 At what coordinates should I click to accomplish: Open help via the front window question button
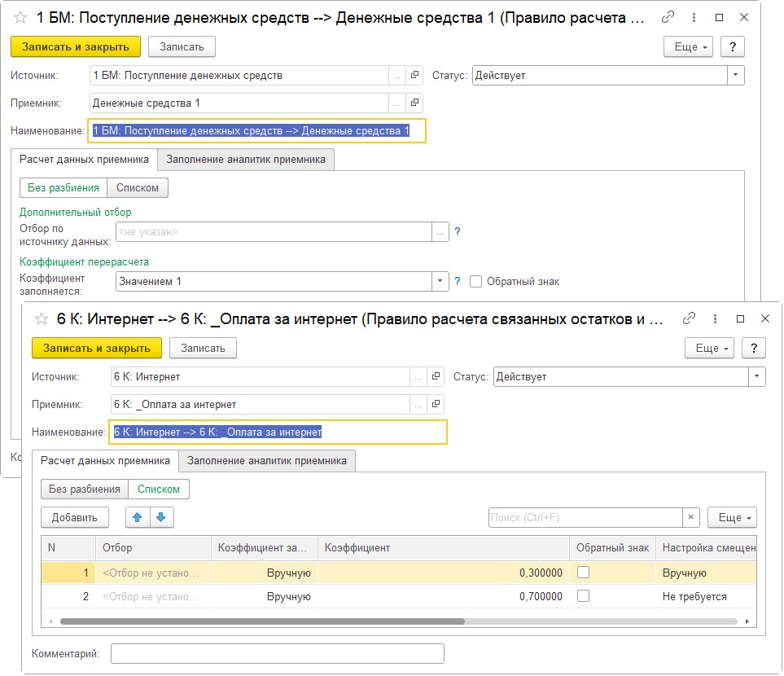tap(755, 348)
